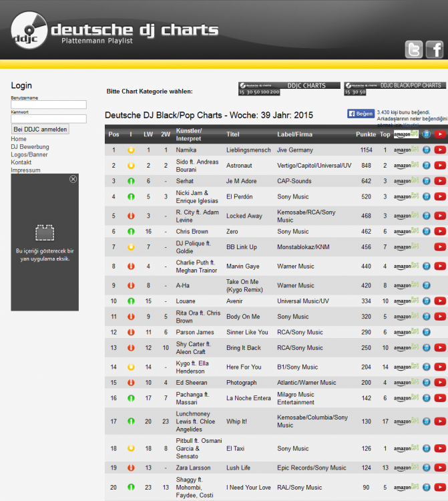
Task: Open YouTube video for Namika Lieblingsmensch
Action: (x=440, y=150)
